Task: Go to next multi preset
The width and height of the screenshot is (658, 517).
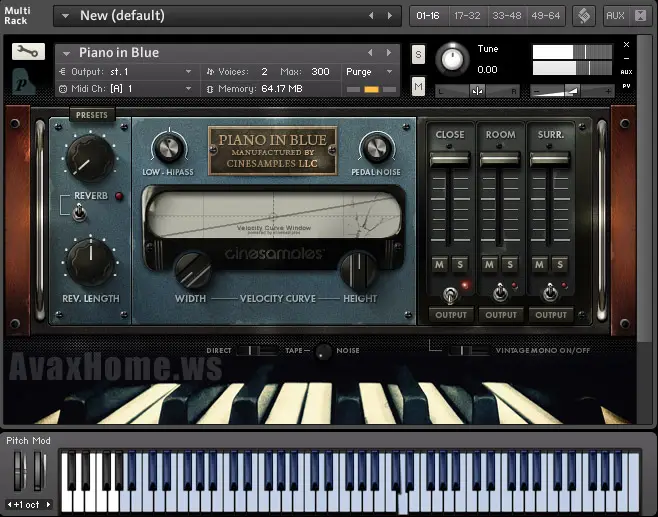Action: (x=390, y=16)
